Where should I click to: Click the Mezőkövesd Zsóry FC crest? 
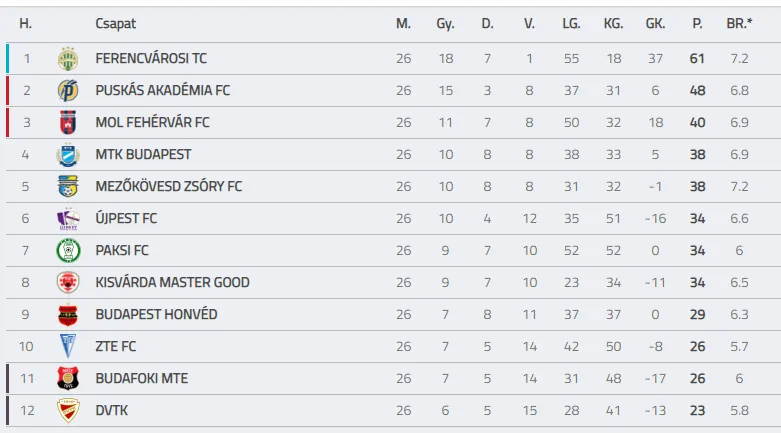68,187
